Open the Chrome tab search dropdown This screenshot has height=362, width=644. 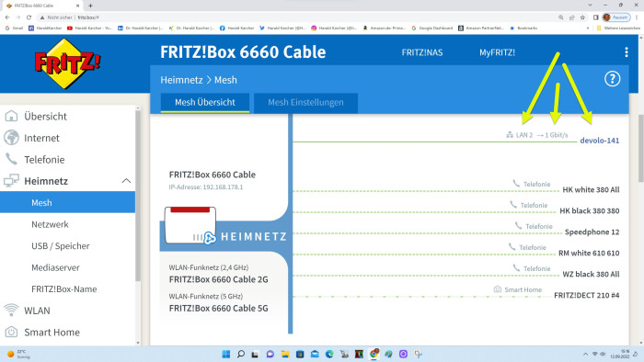[590, 6]
